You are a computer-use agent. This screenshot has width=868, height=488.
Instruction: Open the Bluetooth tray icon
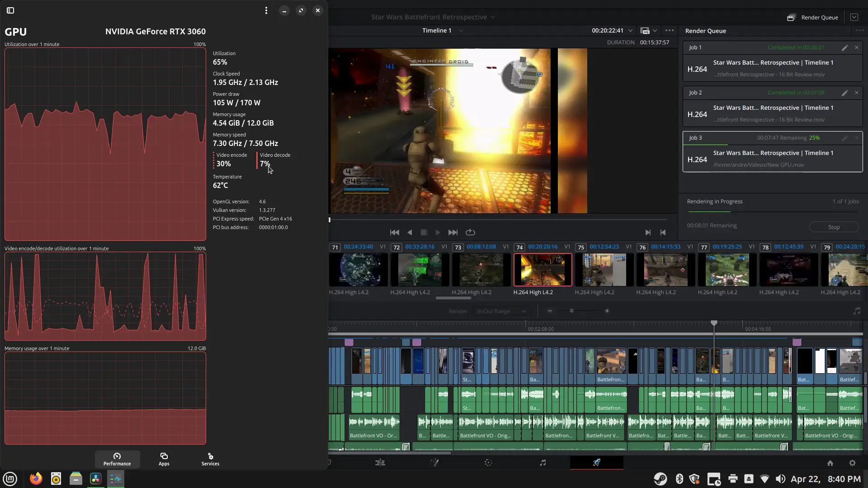click(x=679, y=479)
